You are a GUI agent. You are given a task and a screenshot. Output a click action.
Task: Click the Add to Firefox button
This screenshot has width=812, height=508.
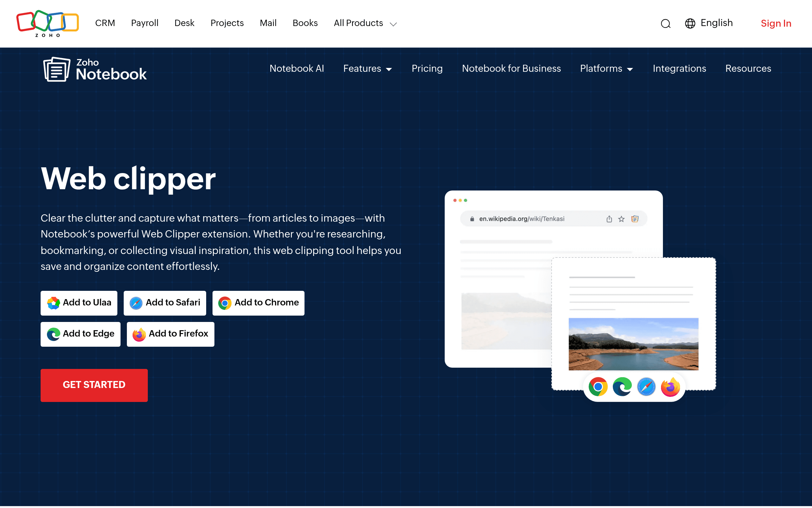(x=170, y=334)
